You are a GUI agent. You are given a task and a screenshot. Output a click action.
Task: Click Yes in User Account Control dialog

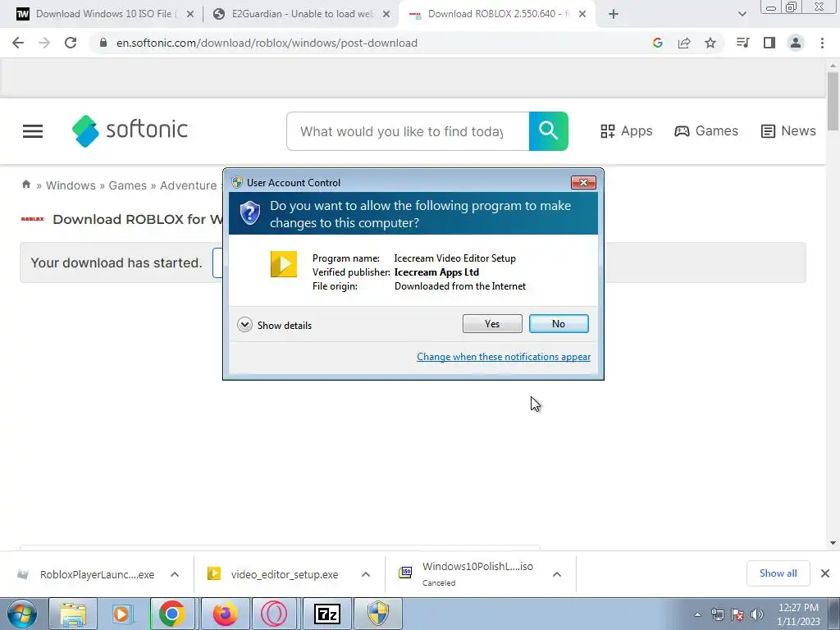[492, 323]
